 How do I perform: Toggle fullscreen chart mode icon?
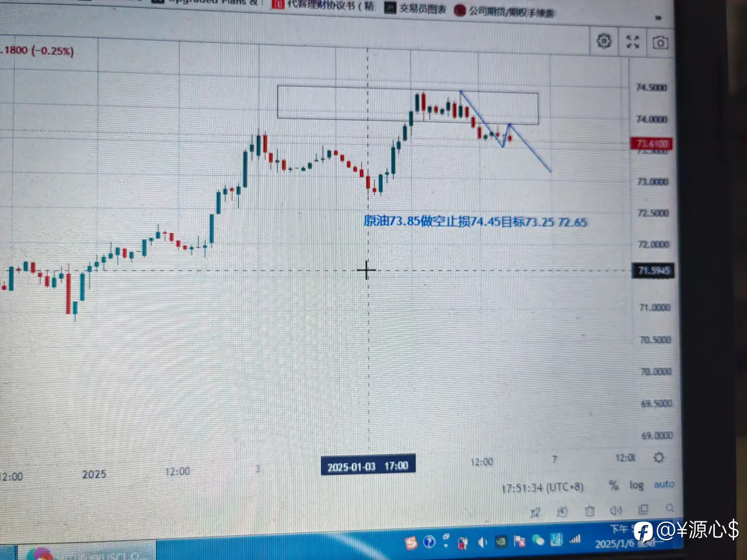pos(633,42)
